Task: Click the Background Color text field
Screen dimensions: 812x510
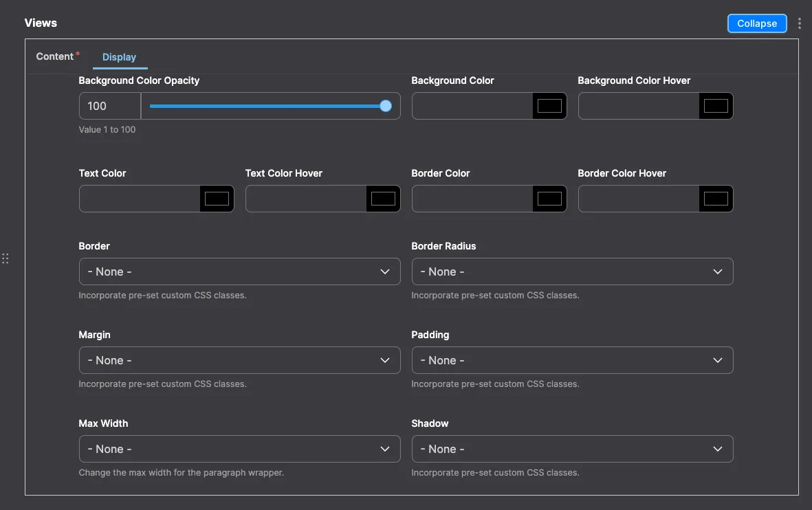Action: 472,106
